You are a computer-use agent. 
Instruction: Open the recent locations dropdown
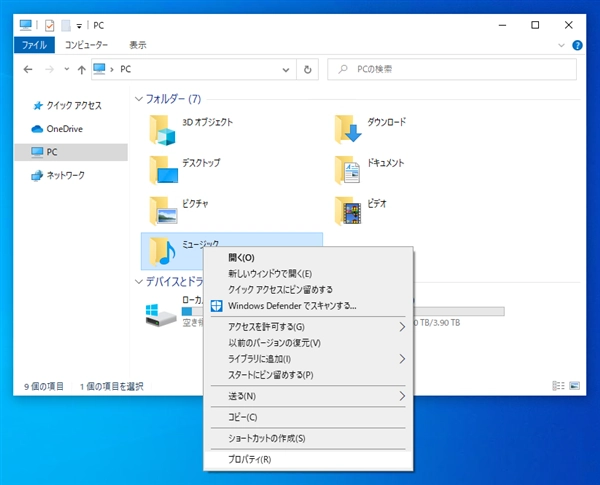pyautogui.click(x=67, y=69)
